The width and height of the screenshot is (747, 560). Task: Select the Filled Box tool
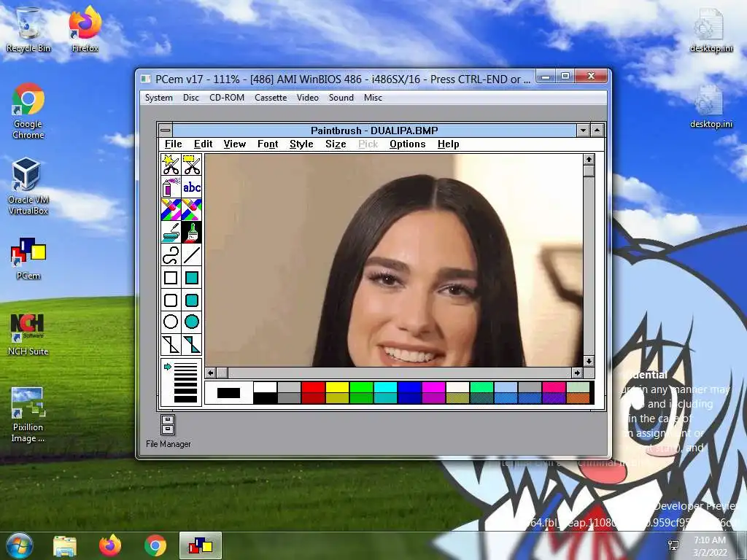coord(192,277)
